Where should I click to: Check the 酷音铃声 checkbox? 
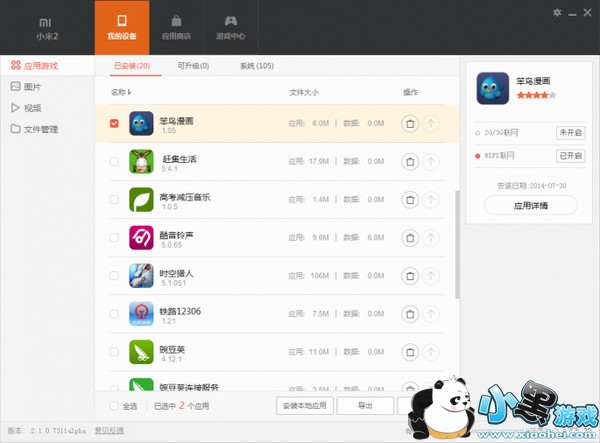pos(114,238)
